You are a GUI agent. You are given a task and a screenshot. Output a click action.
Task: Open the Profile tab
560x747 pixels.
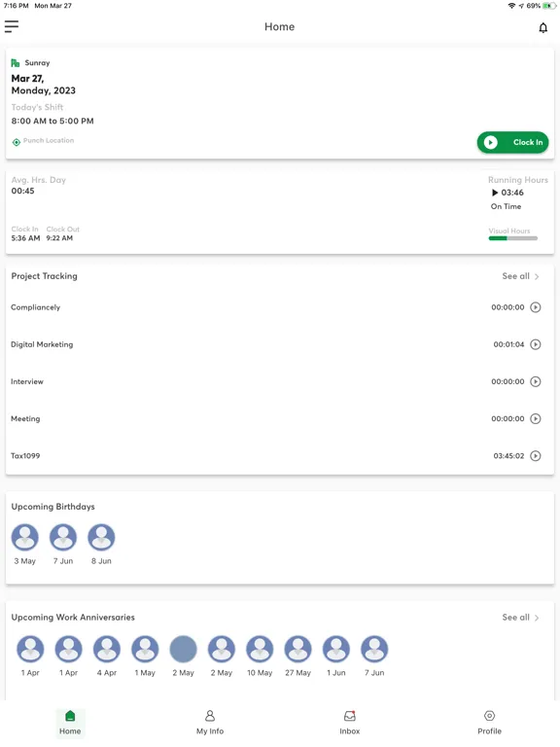(x=490, y=723)
